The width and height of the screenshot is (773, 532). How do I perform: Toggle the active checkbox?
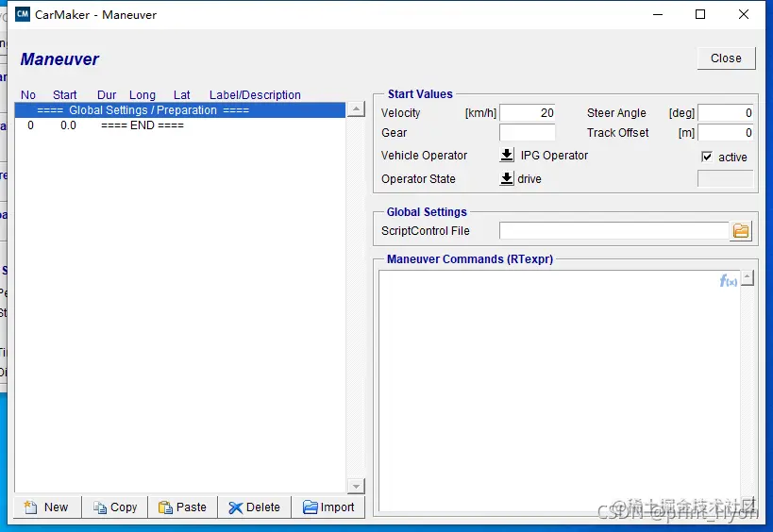tap(707, 157)
